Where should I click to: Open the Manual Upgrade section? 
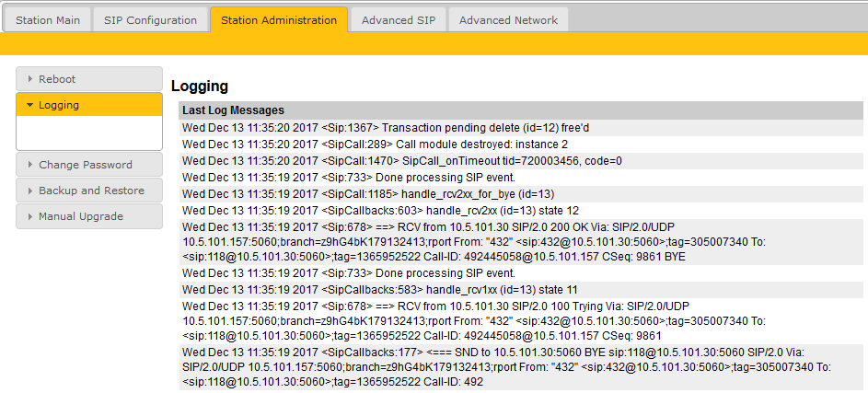point(81,216)
